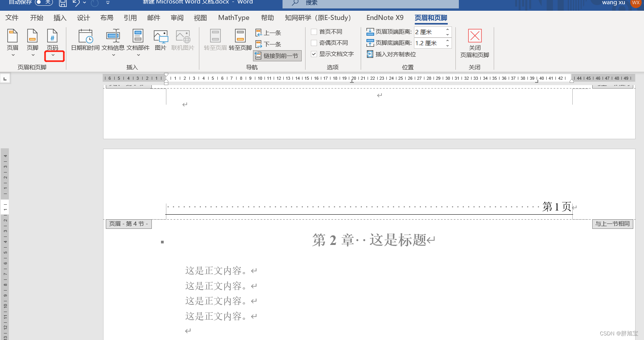
Task: Click the 页眉 - 第 4 节 - label
Action: tap(129, 224)
